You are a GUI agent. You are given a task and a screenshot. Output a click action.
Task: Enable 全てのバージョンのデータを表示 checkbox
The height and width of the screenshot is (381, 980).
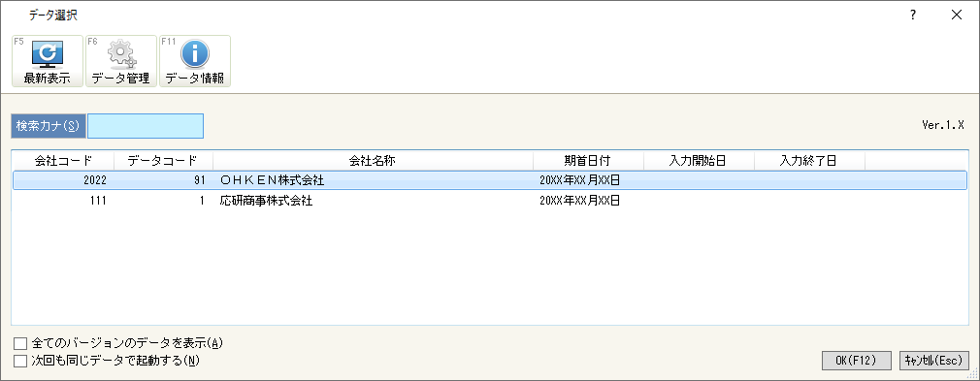[x=21, y=343]
